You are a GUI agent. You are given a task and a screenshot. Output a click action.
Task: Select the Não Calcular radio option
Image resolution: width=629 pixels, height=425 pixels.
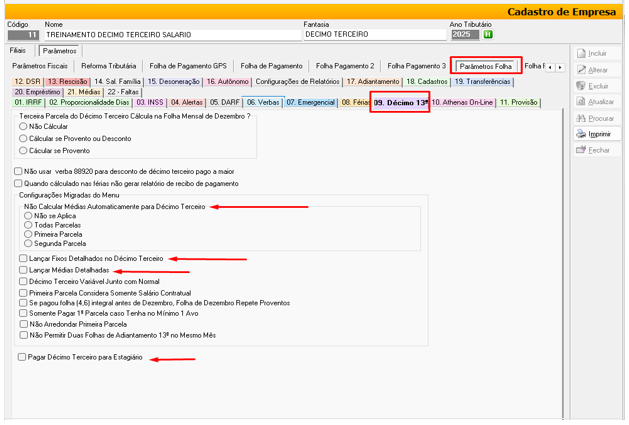(23, 128)
